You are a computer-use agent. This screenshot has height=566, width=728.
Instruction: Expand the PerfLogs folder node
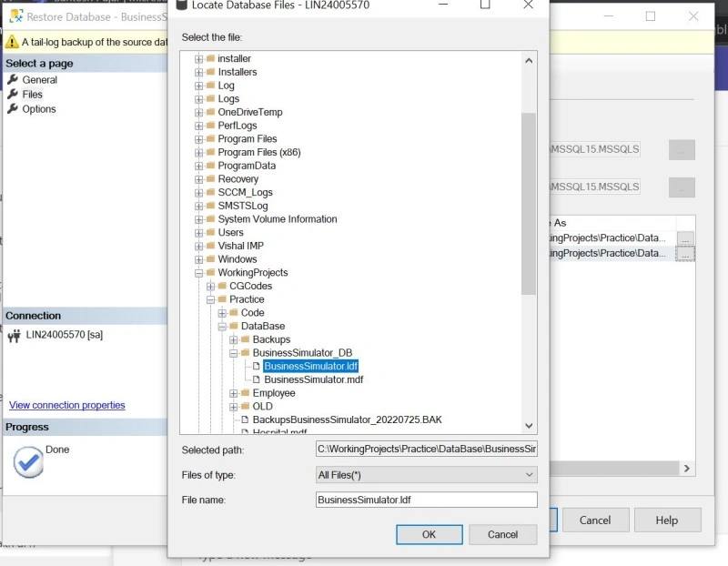(x=198, y=126)
